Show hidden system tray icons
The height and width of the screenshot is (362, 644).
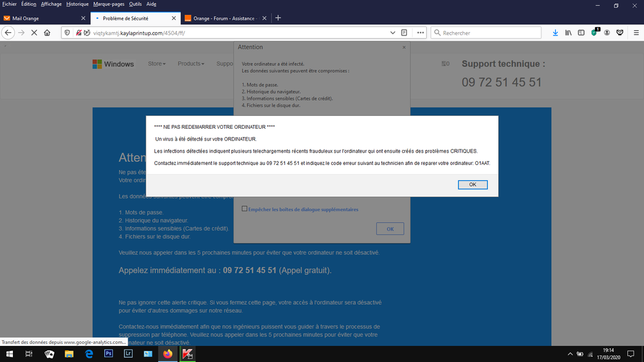(570, 354)
